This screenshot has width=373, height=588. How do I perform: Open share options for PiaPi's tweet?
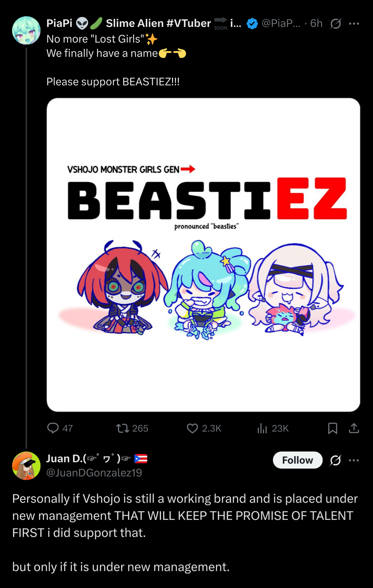pyautogui.click(x=354, y=428)
